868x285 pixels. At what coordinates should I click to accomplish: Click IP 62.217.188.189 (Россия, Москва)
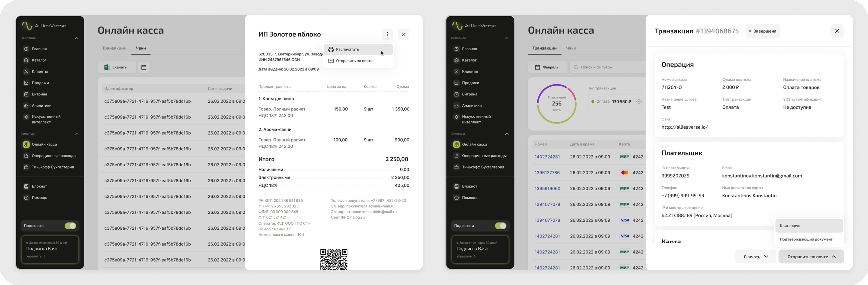pyautogui.click(x=697, y=216)
